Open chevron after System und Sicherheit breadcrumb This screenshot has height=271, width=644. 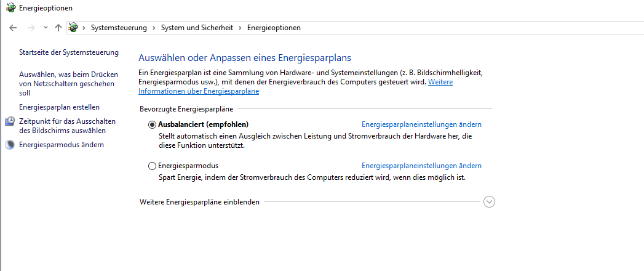241,28
